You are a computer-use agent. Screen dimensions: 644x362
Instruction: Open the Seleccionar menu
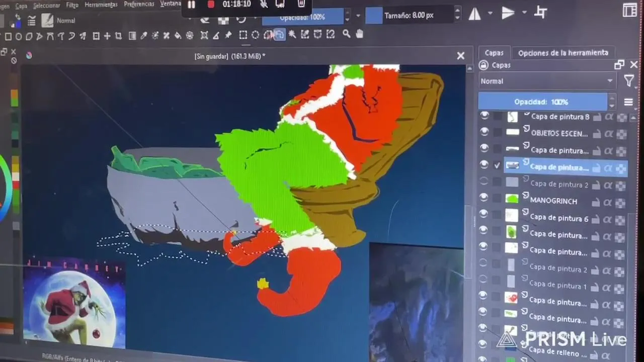[x=46, y=6]
